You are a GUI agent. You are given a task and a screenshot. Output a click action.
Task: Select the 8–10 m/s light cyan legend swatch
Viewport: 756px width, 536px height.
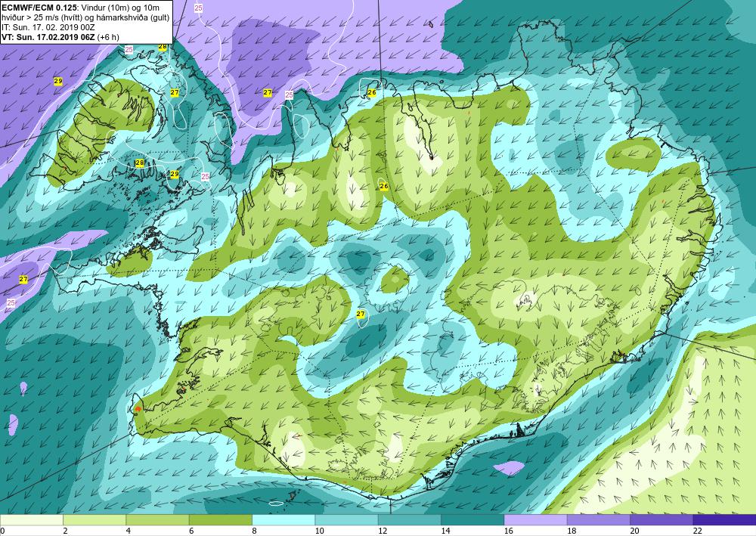pos(283,520)
